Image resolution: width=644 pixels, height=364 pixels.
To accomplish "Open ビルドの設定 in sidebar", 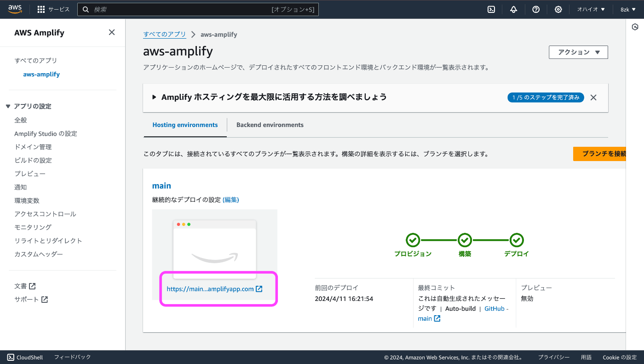I will pos(33,160).
